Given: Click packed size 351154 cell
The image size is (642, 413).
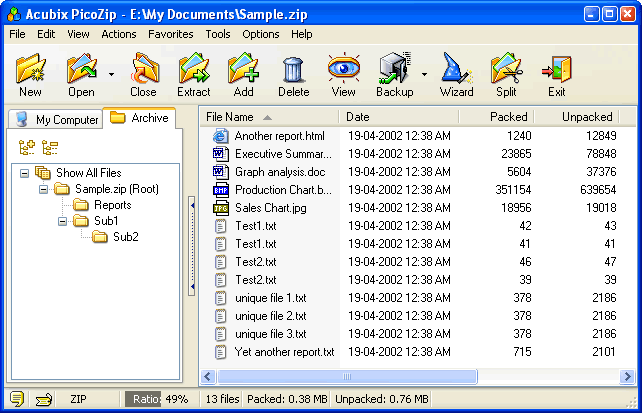Looking at the screenshot, I should (513, 190).
